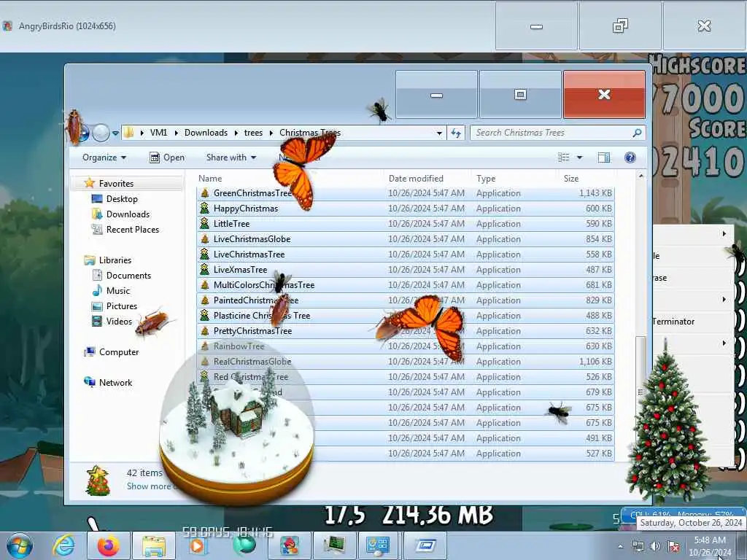Click the search magnifier icon

coord(637,133)
